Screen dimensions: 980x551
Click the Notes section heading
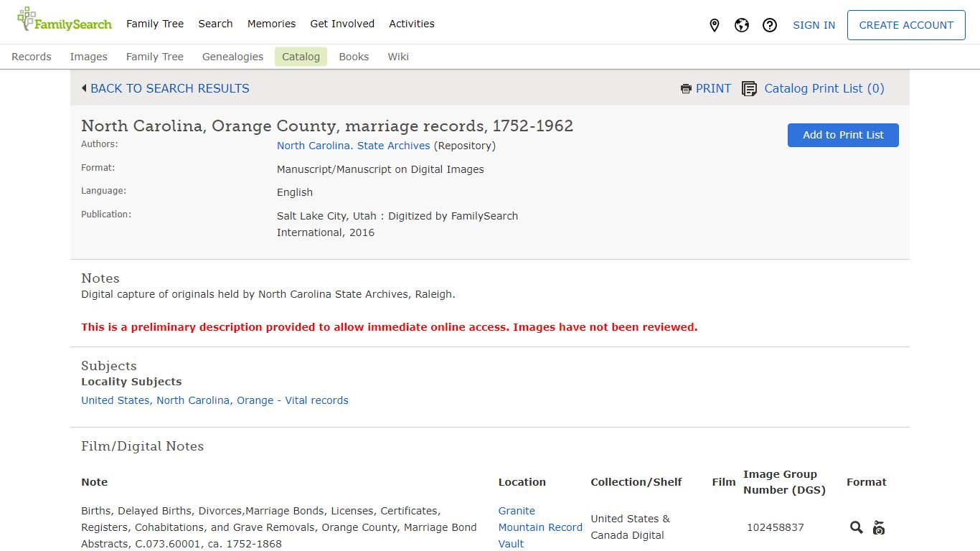pos(100,278)
